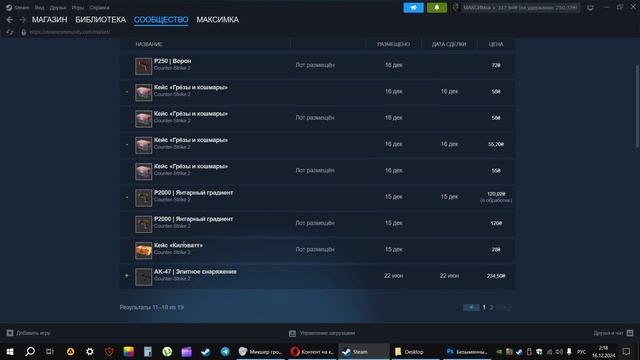The height and width of the screenshot is (360, 640).
Task: Go forward with the Steam forward arrow
Action: coord(22,20)
